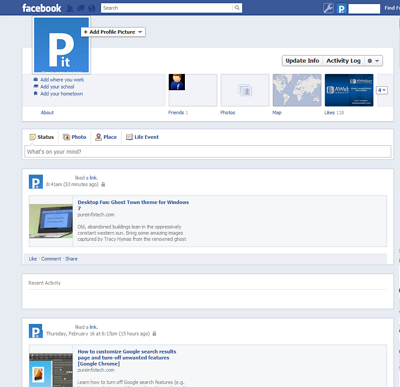Image resolution: width=400 pixels, height=387 pixels.
Task: Click Add your school
Action: [57, 87]
